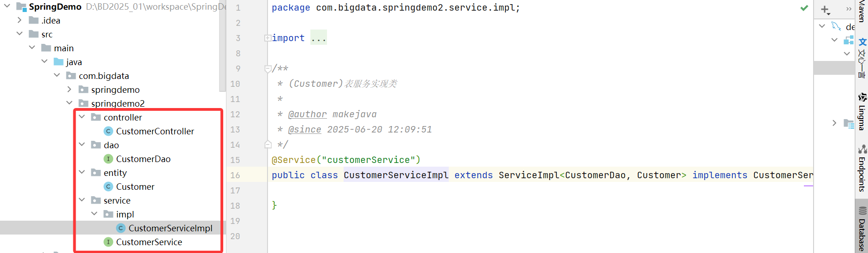The height and width of the screenshot is (253, 868).
Task: Expand the collapsed folder node in database panel
Action: (834, 123)
